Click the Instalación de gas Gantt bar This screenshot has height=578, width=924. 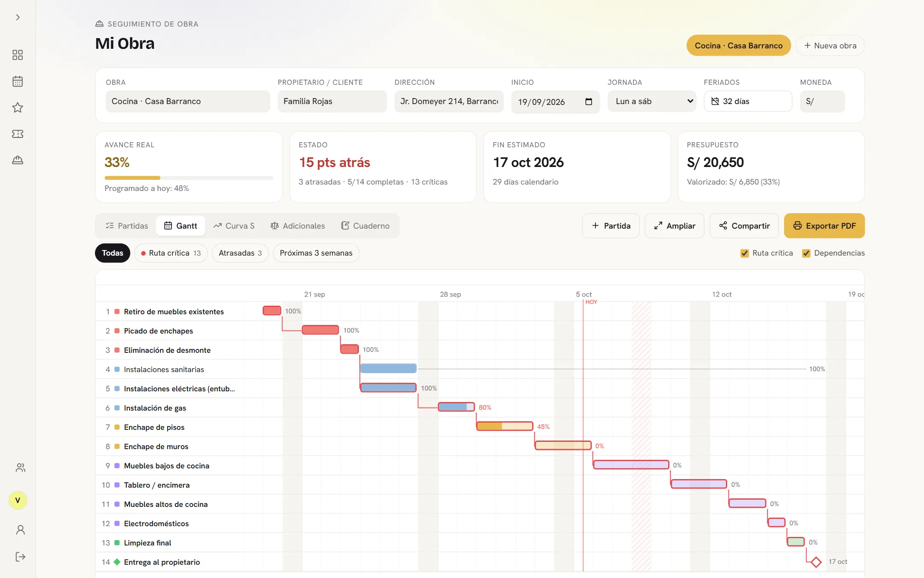coord(456,407)
